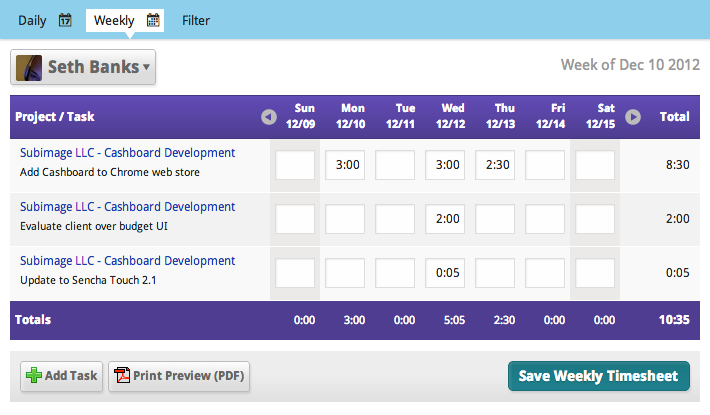Viewport: 710px width, 415px height.
Task: Click the calendar icon next to Weekly
Action: pyautogui.click(x=153, y=20)
